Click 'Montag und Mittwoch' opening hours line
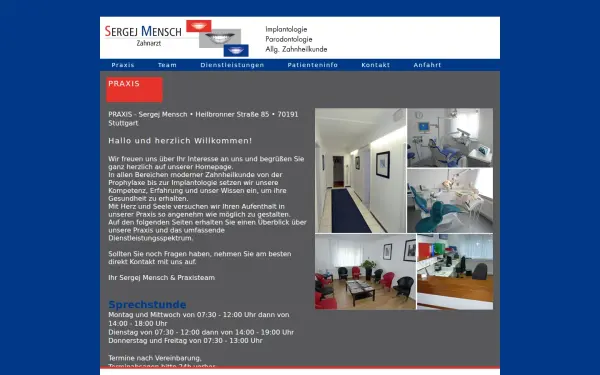The image size is (600, 375). 199,319
